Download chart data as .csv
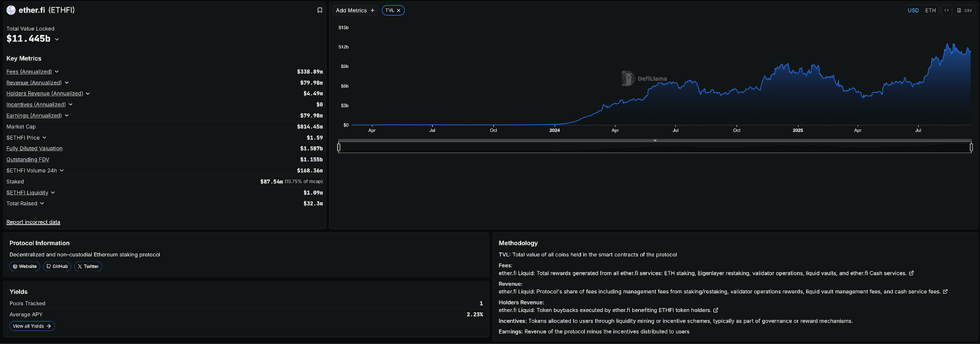This screenshot has width=980, height=344. (x=965, y=10)
